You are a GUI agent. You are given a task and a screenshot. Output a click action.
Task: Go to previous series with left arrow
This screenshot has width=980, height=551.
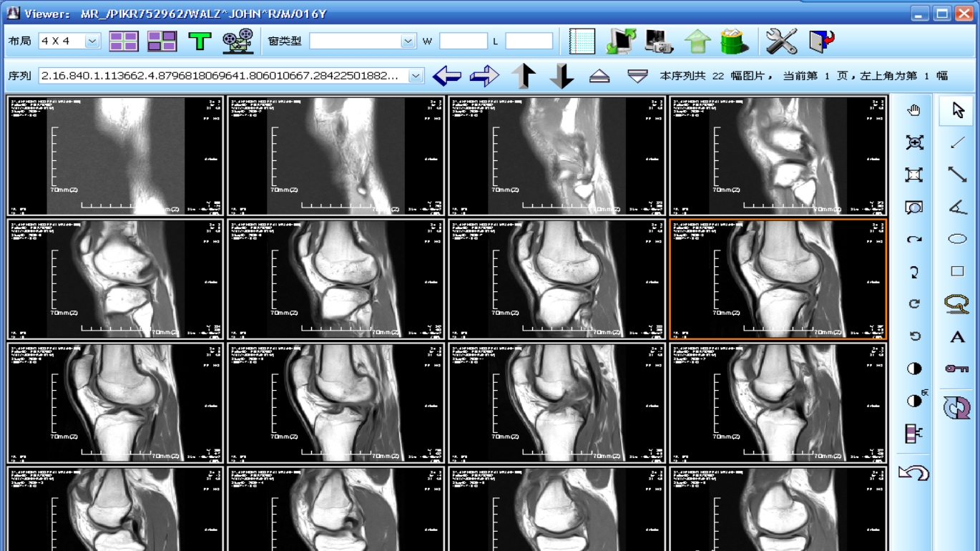[x=447, y=75]
